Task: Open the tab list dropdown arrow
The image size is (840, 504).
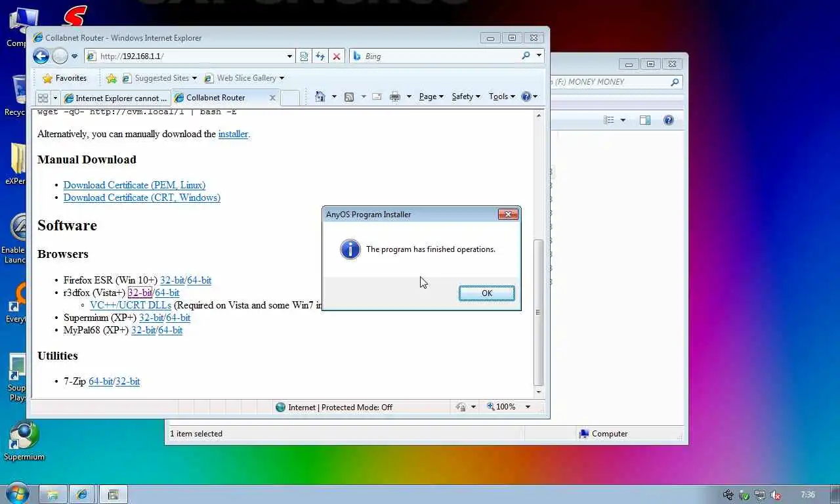Action: [55, 98]
